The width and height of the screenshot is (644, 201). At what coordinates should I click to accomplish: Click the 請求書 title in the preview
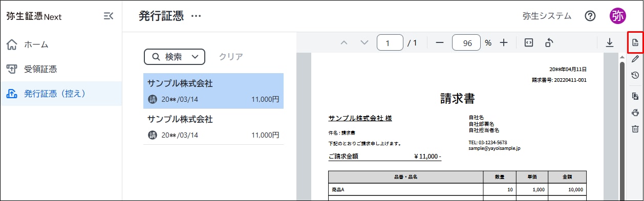coord(458,99)
